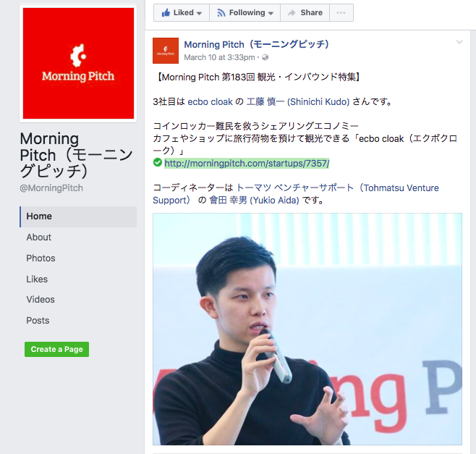The width and height of the screenshot is (476, 454).
Task: Click the Share arrow icon
Action: (x=292, y=13)
